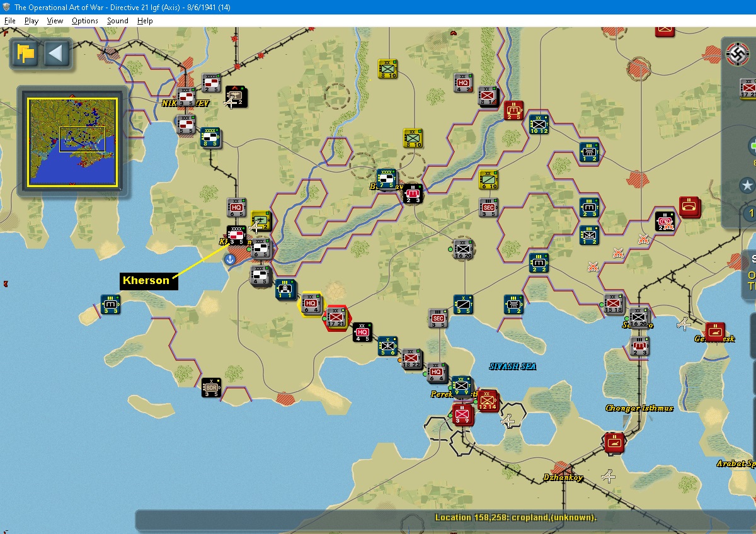Image resolution: width=756 pixels, height=534 pixels.
Task: Select the gray 18-22 infantry division
Action: click(x=411, y=359)
